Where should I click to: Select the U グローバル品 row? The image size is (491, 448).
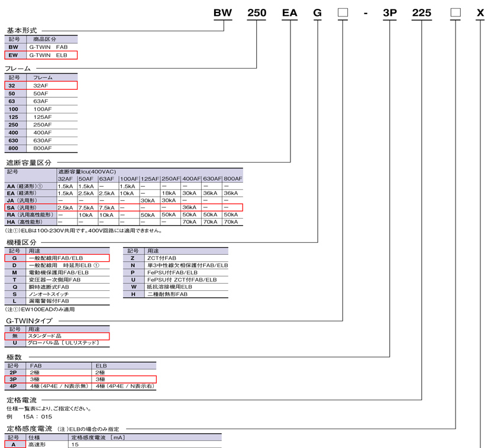57,343
